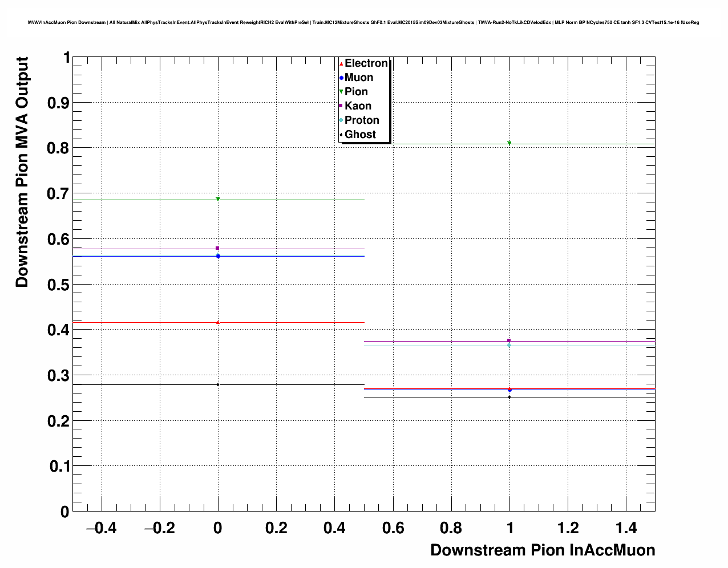This screenshot has width=728, height=568.
Task: Click the purple Kaon data point at x=1
Action: [x=509, y=340]
